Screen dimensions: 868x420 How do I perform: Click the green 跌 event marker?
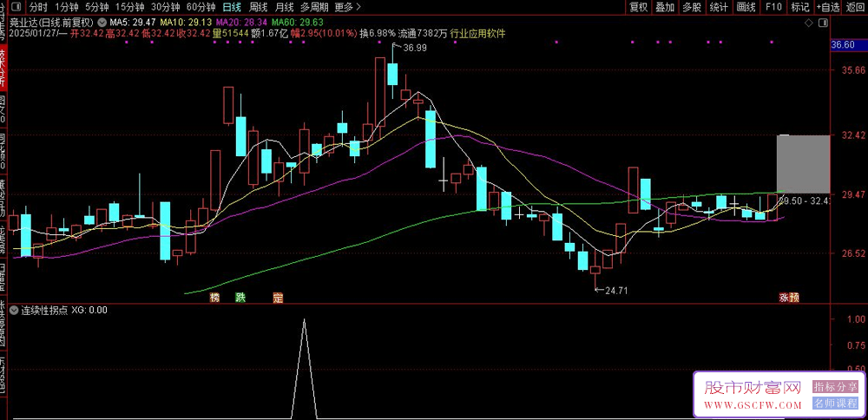(240, 298)
